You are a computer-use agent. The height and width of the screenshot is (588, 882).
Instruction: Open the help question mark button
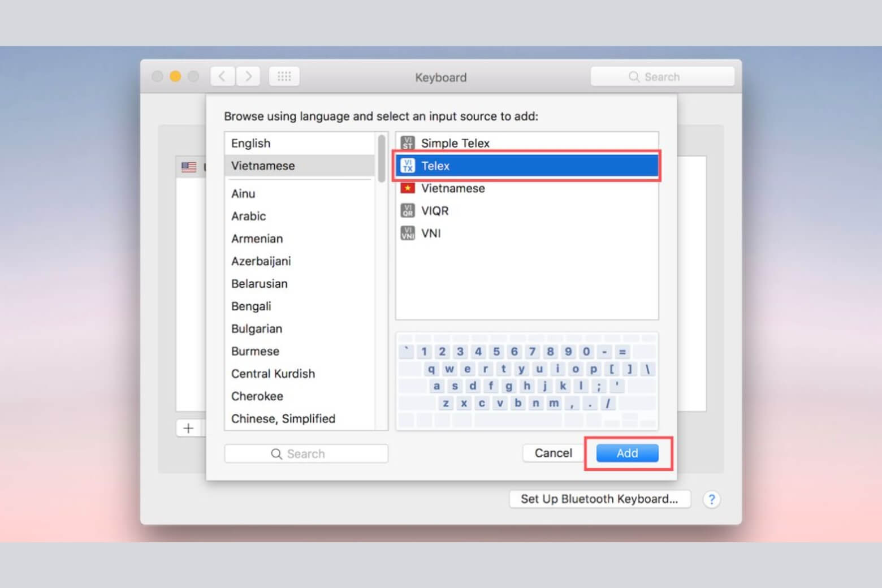pos(711,499)
